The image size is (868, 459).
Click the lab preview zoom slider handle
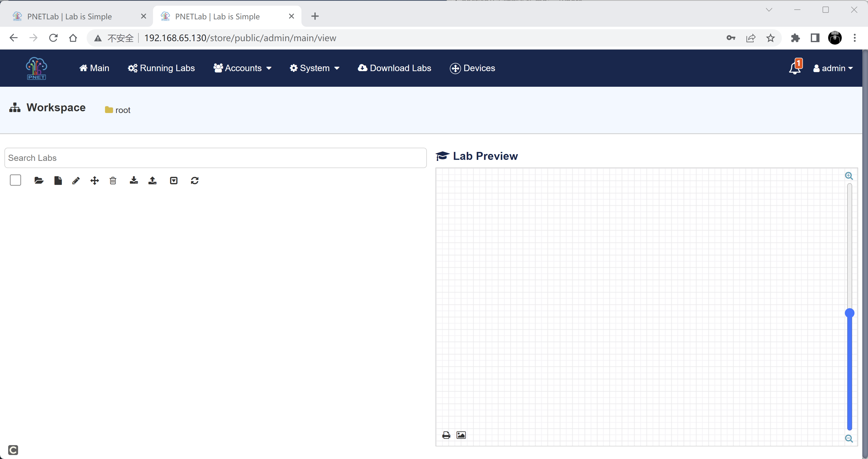(x=849, y=313)
